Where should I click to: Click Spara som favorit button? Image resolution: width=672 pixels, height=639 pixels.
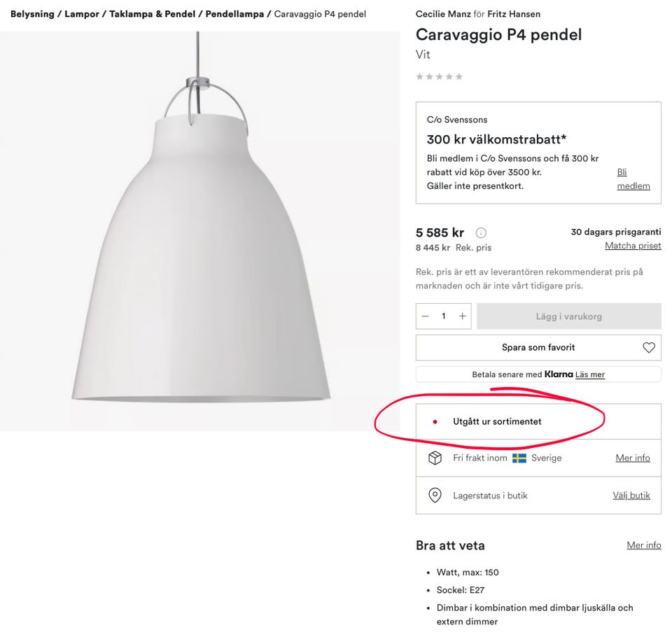coord(538,348)
